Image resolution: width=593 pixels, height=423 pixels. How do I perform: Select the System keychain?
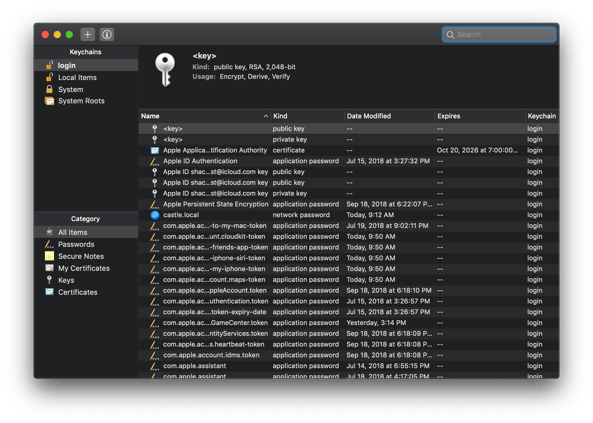[86, 90]
